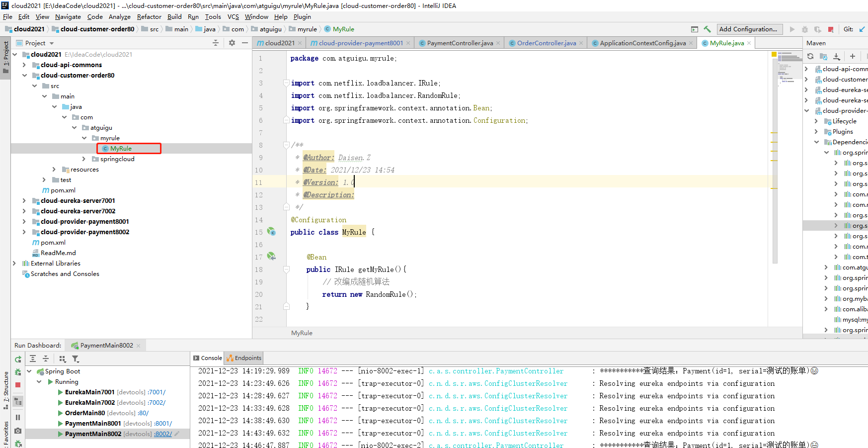Expand External Libraries node
Viewport: 868px width, 448px height.
[x=14, y=264]
